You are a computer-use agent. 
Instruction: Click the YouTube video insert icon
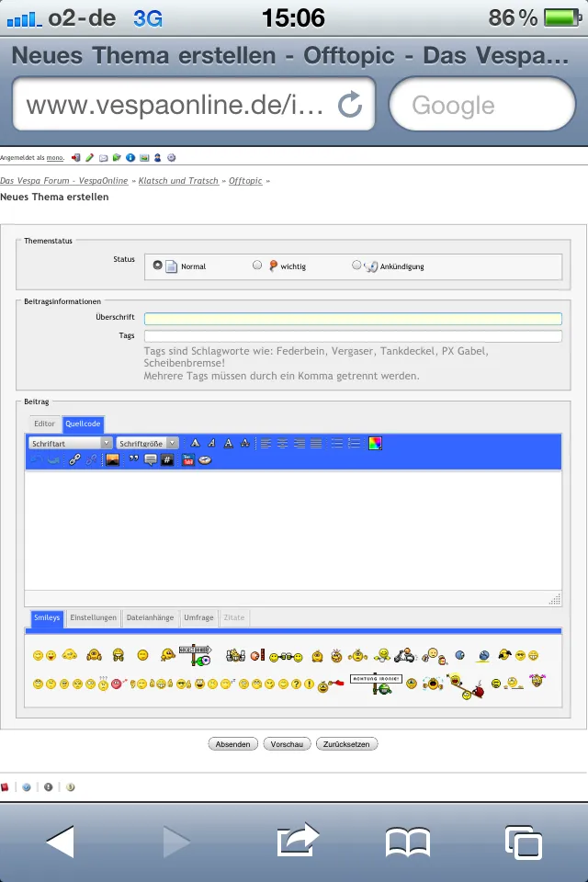[187, 459]
